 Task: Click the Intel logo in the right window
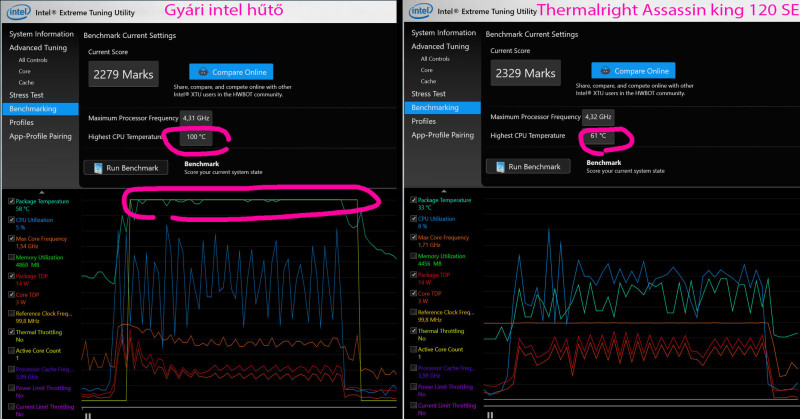(x=421, y=11)
